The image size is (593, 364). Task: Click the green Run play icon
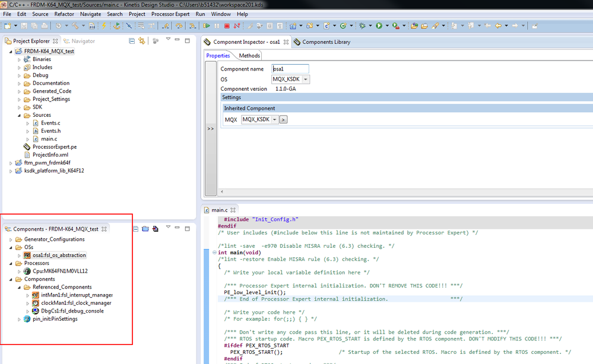click(379, 25)
